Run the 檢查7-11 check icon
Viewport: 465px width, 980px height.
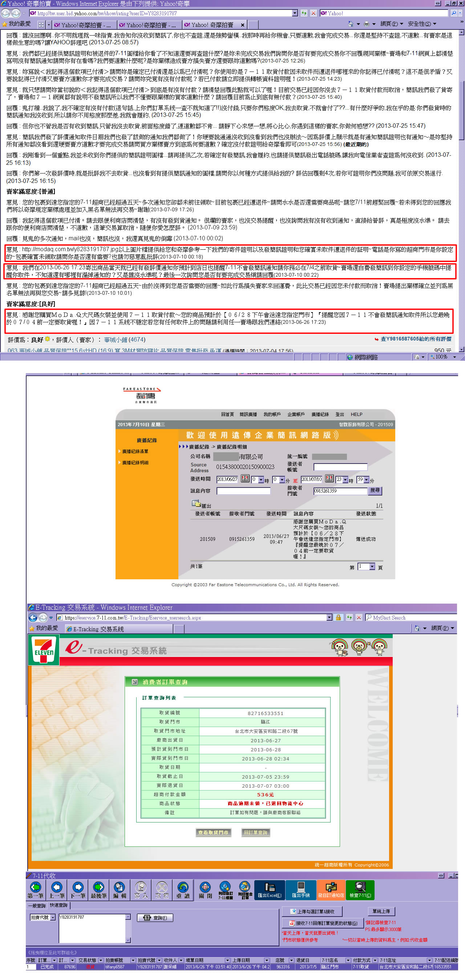[x=360, y=890]
